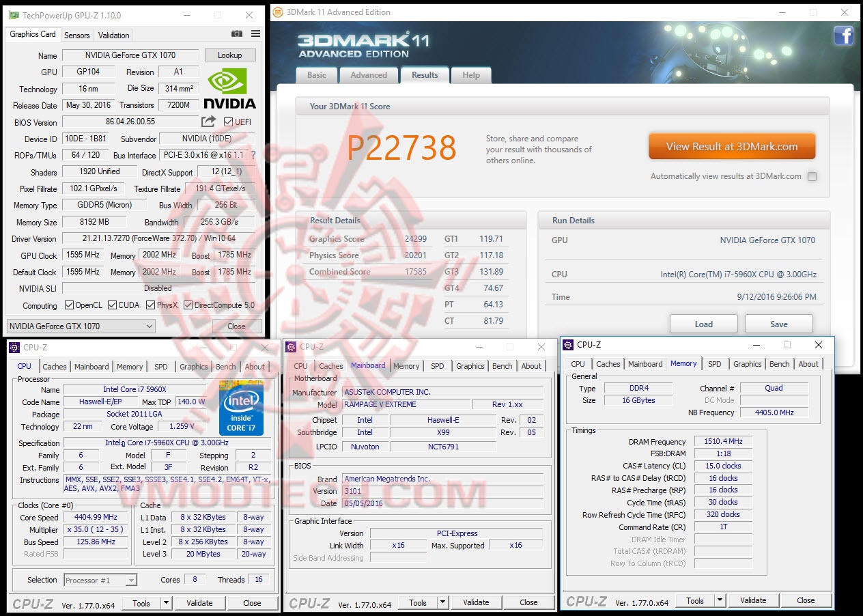Click the Facebook icon in 3DMark 11

[843, 36]
